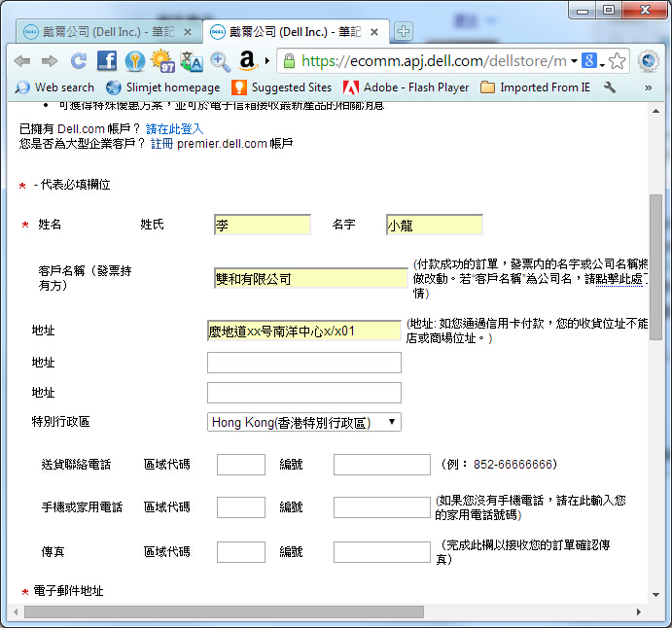Open a new tab with the plus button
672x628 pixels.
[404, 31]
